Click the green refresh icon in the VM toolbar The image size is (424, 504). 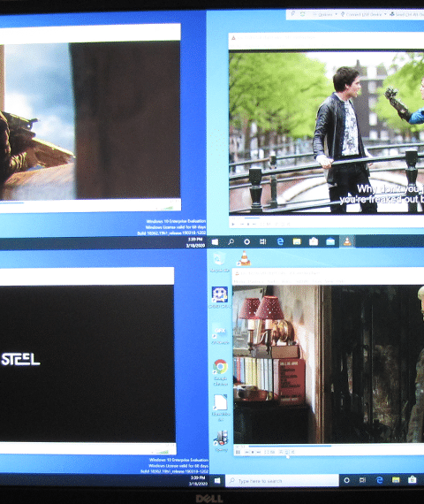point(303,14)
